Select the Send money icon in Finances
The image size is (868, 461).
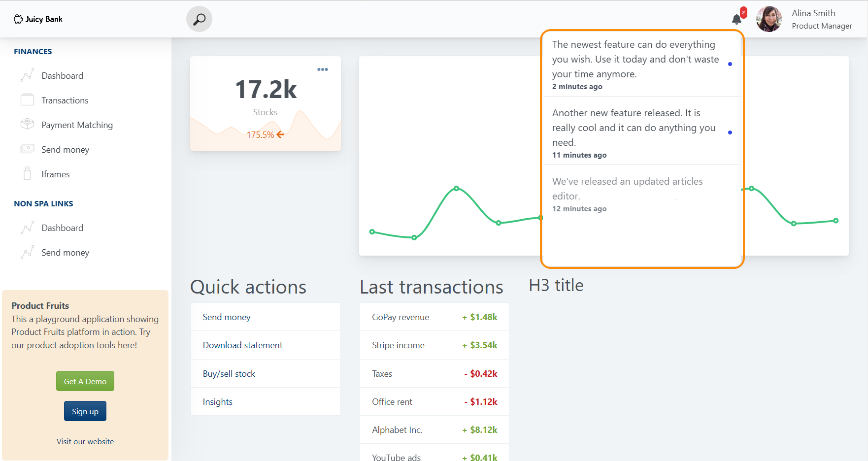[x=28, y=149]
